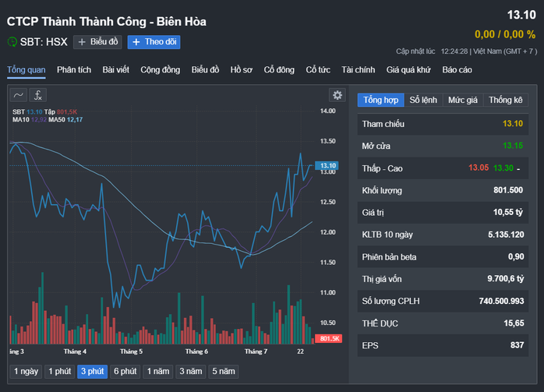The width and height of the screenshot is (544, 392).
Task: Select the 6 phút time range
Action: pyautogui.click(x=125, y=372)
